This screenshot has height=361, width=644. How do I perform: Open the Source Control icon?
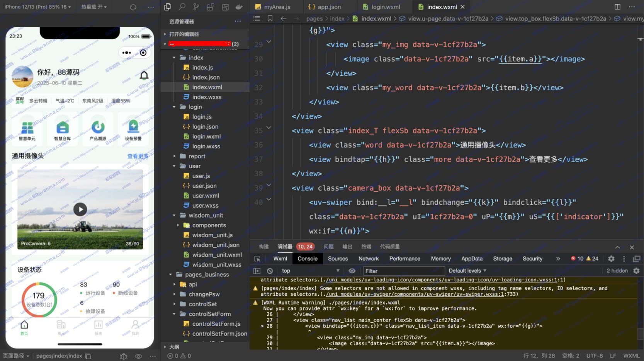click(x=196, y=7)
